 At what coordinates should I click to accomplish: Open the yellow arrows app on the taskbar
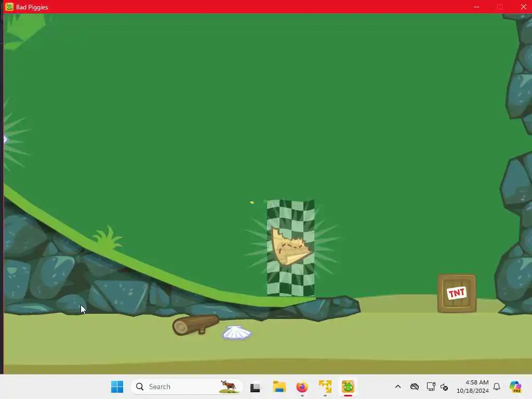325,387
